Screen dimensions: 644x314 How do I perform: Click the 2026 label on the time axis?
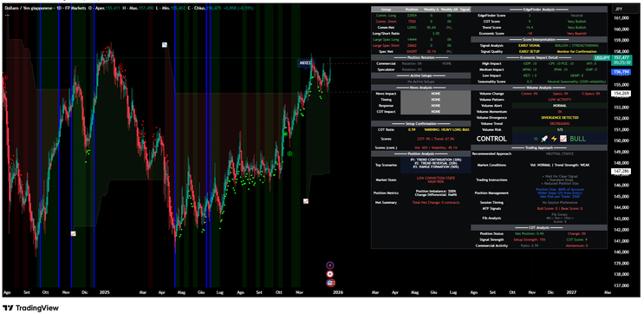point(338,292)
